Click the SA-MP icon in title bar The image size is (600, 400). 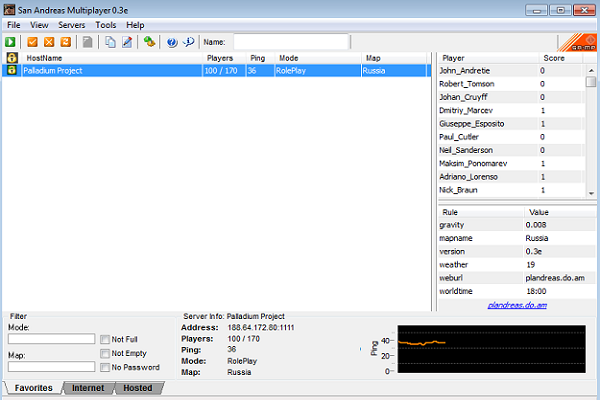point(9,10)
